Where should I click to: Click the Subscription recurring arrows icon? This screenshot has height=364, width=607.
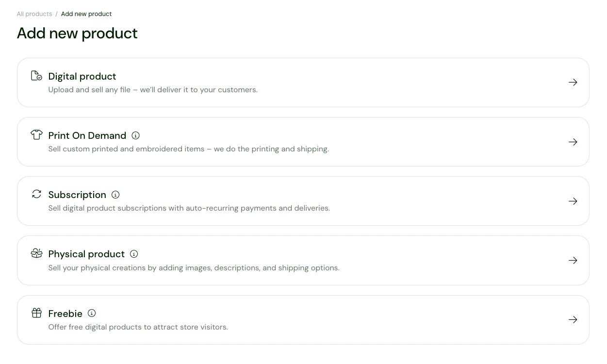(x=36, y=194)
